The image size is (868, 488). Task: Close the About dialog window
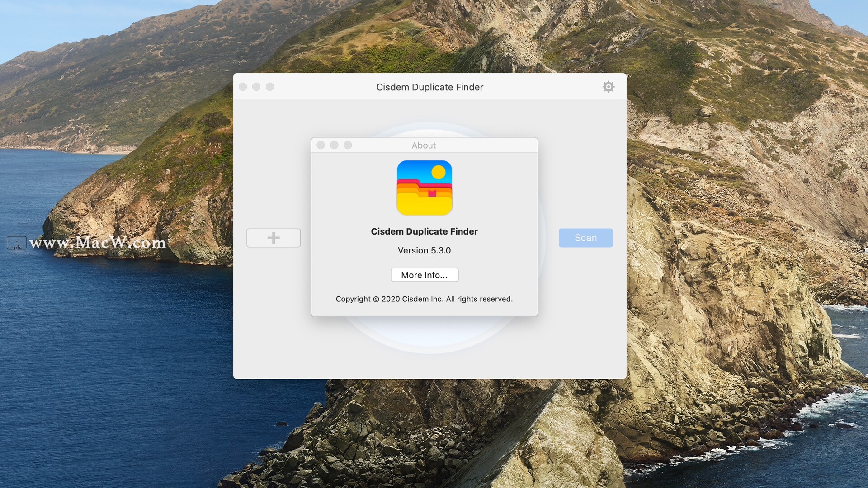click(x=321, y=145)
